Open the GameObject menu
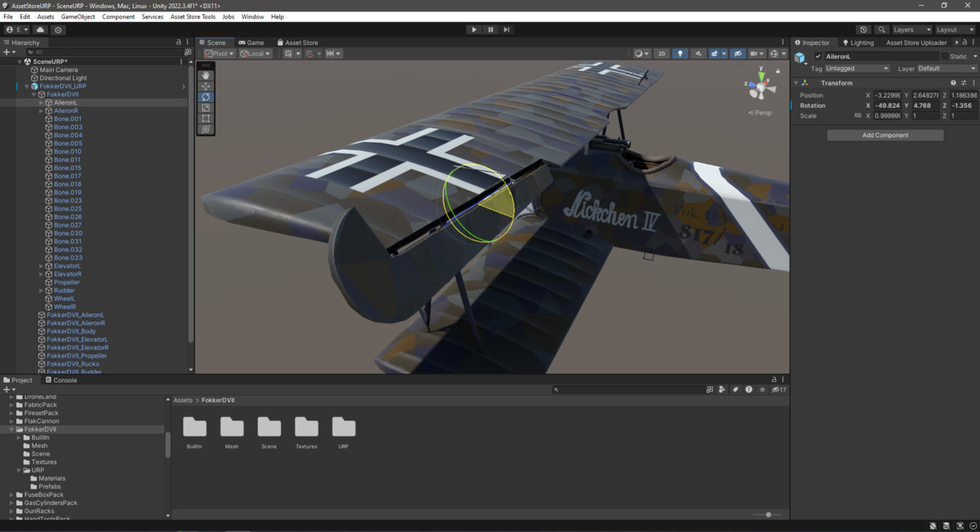This screenshot has width=980, height=532. click(x=78, y=16)
